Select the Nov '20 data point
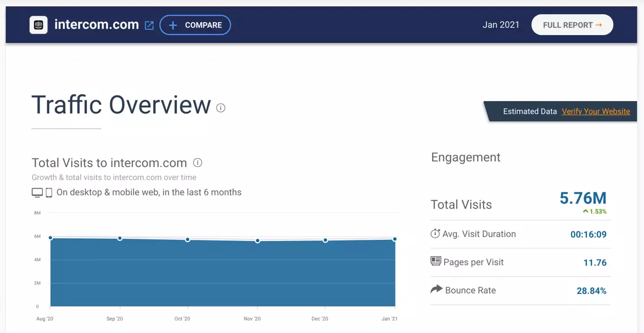644x333 pixels. (x=258, y=241)
